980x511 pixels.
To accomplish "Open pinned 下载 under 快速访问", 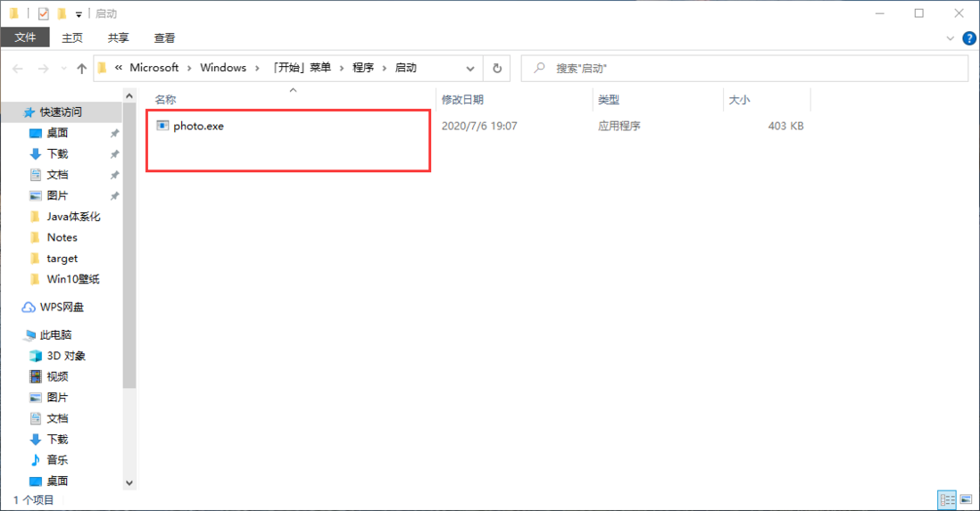I will (x=57, y=153).
